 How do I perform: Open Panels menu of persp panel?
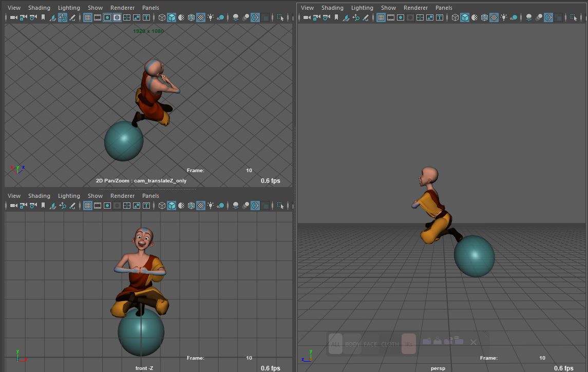[444, 8]
